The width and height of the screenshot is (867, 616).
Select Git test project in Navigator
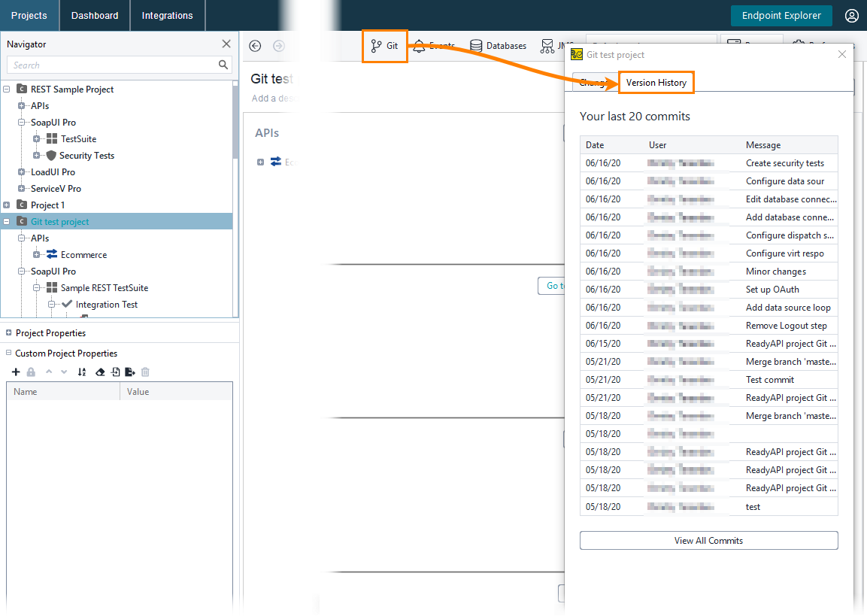tap(59, 222)
